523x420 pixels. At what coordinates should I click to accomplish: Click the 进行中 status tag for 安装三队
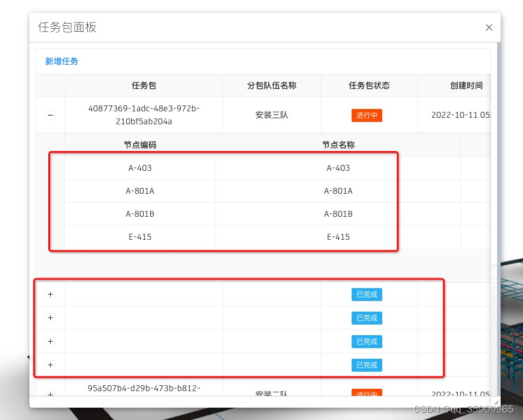(366, 115)
